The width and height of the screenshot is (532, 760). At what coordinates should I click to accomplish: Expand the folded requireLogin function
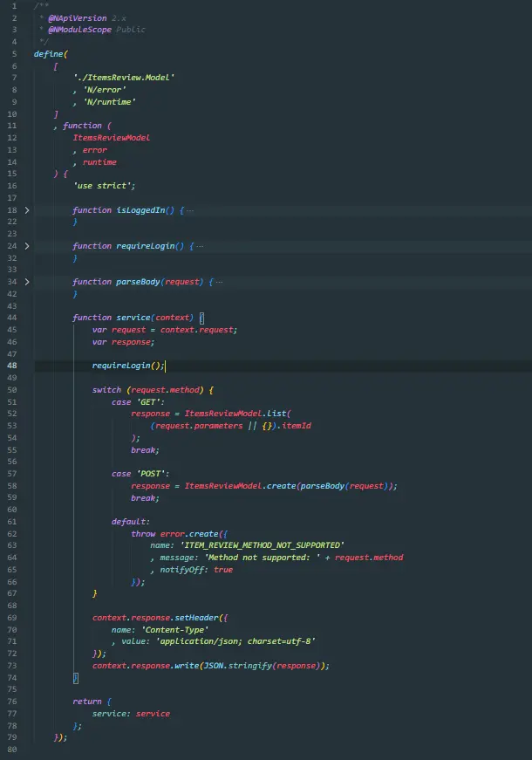click(x=27, y=246)
